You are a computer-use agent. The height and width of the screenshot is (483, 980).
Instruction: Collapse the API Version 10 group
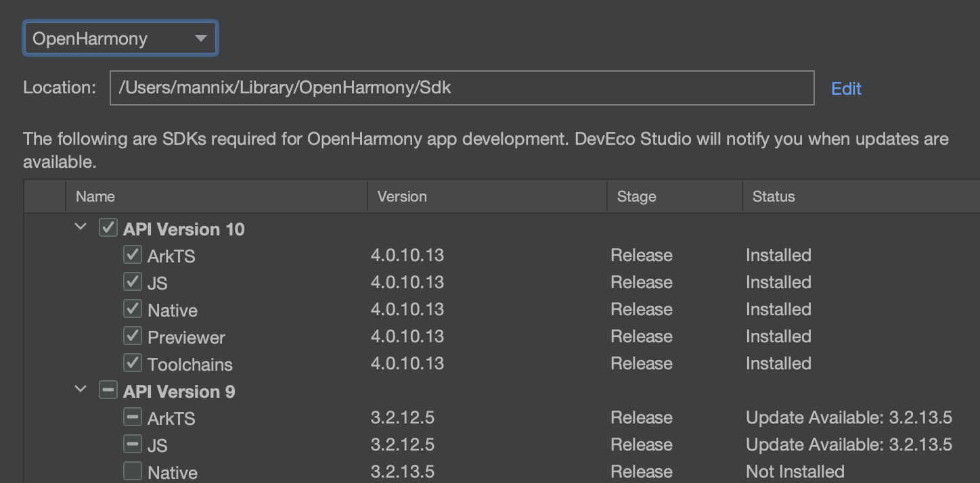coord(81,227)
